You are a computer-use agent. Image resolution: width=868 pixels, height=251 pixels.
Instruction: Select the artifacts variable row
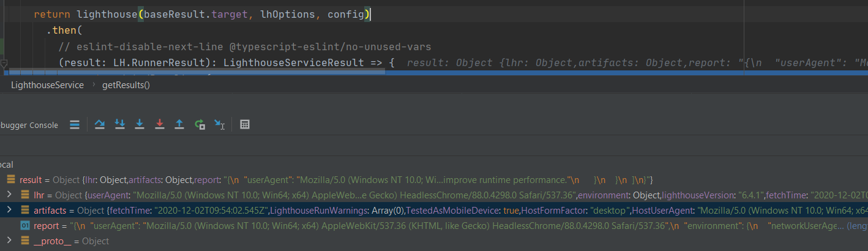(x=434, y=211)
